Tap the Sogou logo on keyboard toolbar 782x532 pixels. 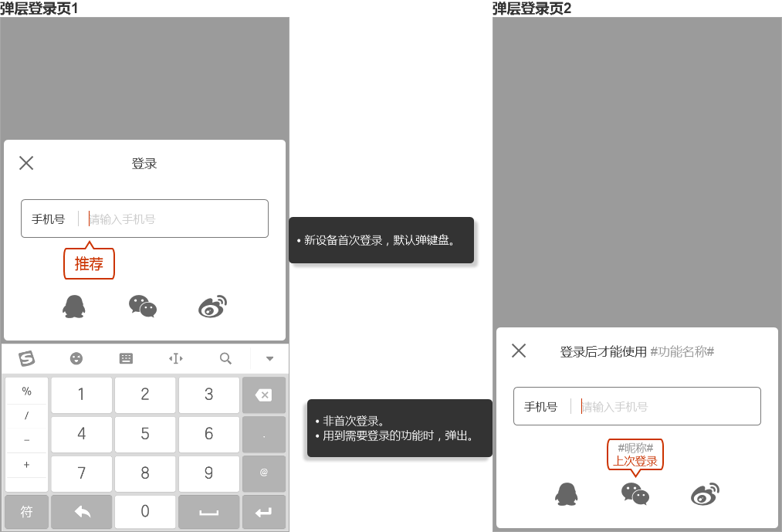27,358
